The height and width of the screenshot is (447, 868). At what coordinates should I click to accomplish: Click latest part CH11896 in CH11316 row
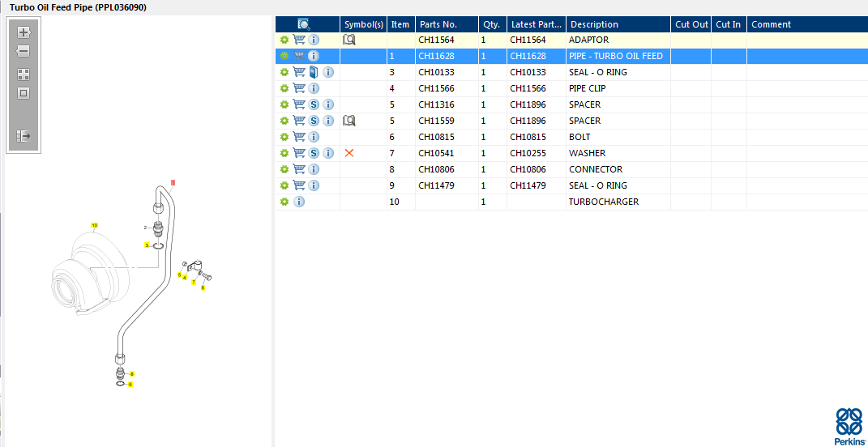528,104
